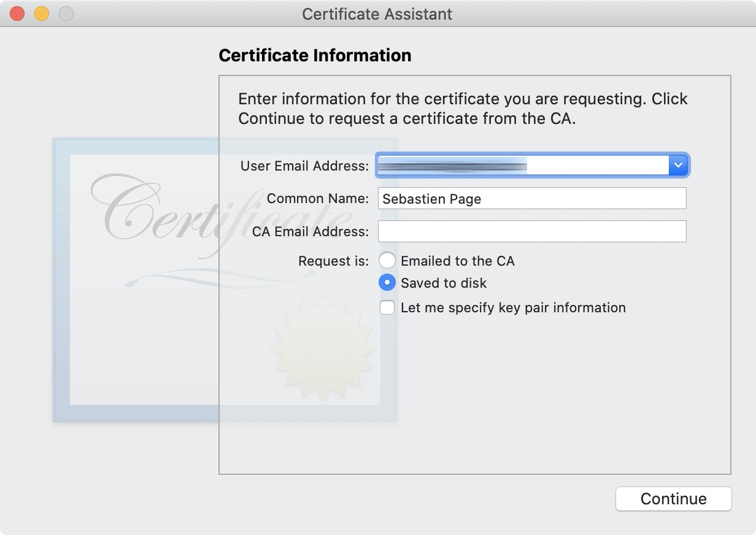Image resolution: width=756 pixels, height=535 pixels.
Task: Click into the empty CA Email Address field
Action: [x=532, y=231]
